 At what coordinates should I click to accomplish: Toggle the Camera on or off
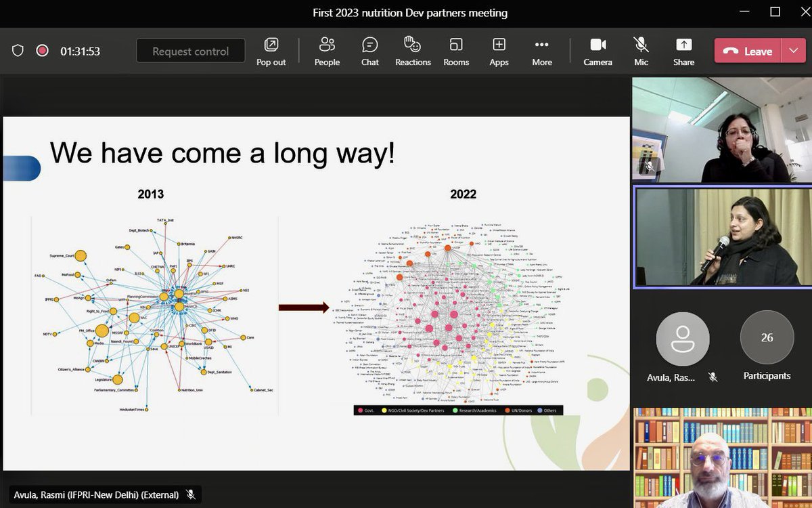(597, 51)
